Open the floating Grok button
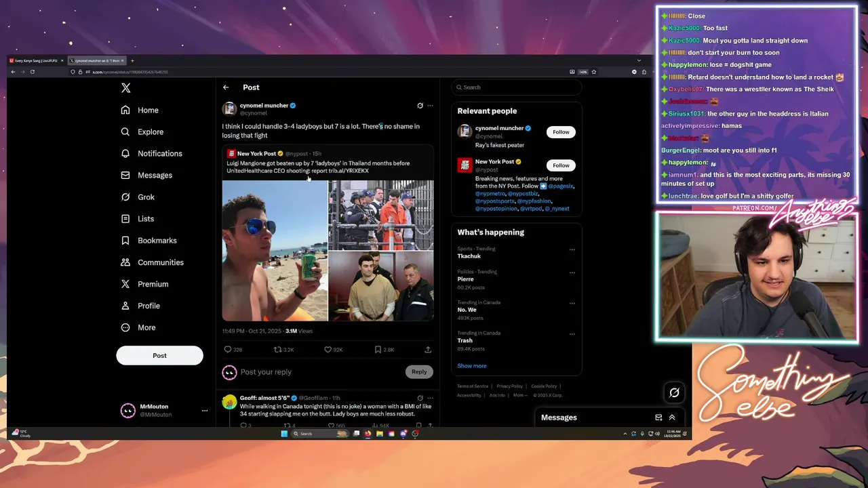The width and height of the screenshot is (868, 488). [x=674, y=392]
